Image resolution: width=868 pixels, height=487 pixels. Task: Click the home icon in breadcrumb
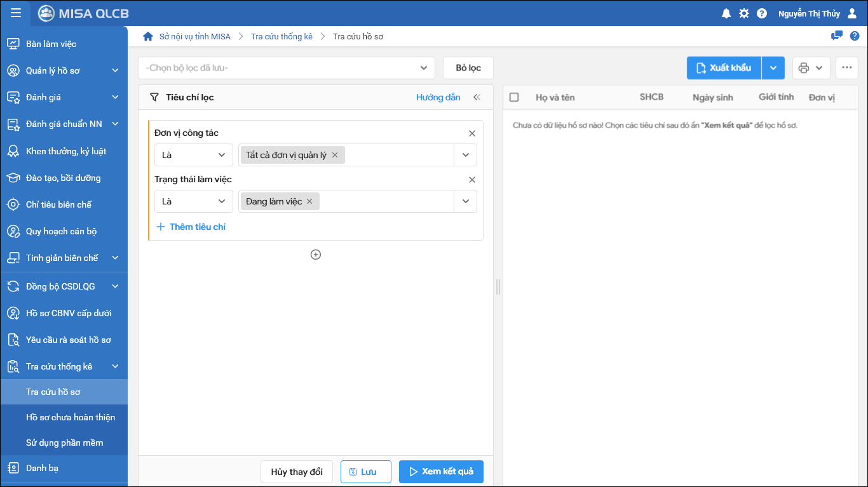pyautogui.click(x=148, y=37)
